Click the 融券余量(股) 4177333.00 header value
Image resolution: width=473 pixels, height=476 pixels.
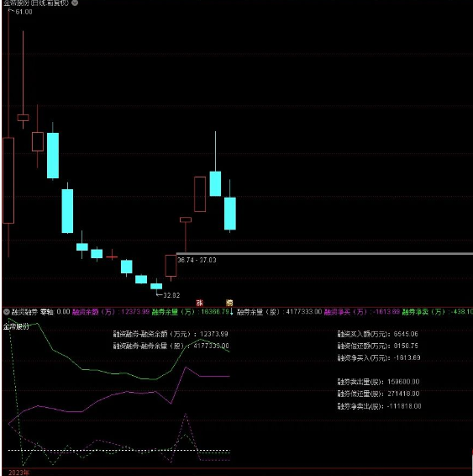tap(279, 312)
